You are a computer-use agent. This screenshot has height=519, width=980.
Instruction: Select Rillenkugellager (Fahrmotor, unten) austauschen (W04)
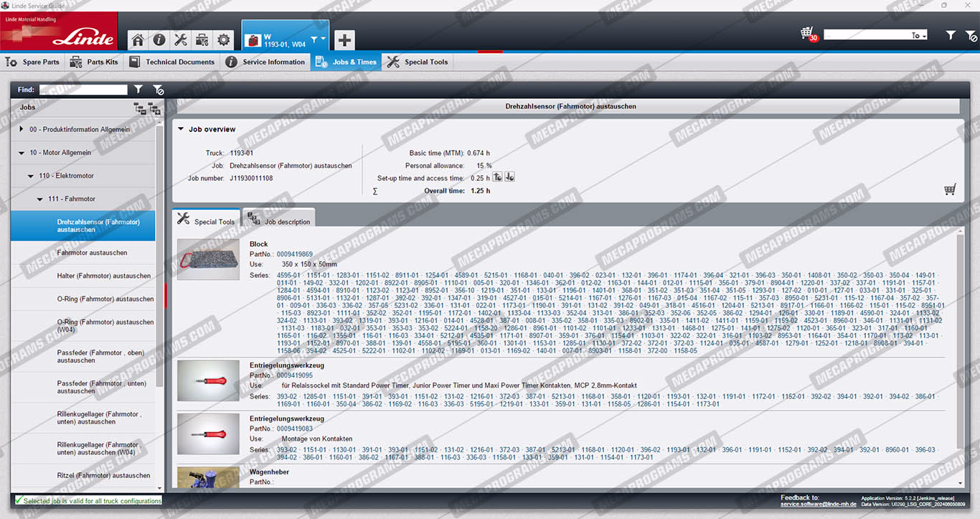pyautogui.click(x=83, y=449)
